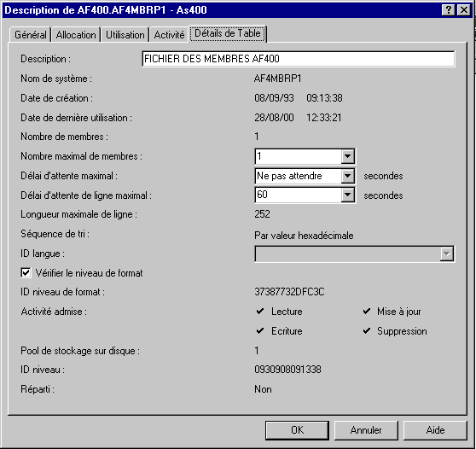Click the Annuler button
The image size is (476, 449).
coord(366,430)
